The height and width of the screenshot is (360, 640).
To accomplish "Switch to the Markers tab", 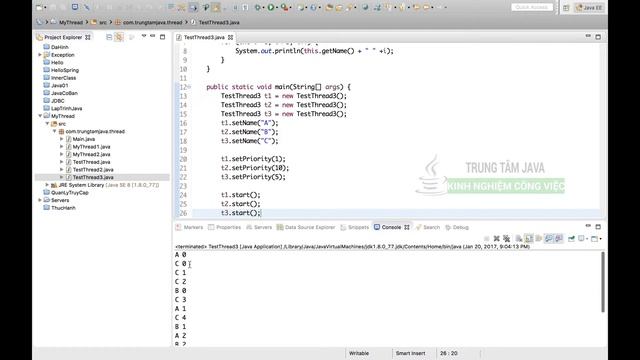I will click(189, 227).
